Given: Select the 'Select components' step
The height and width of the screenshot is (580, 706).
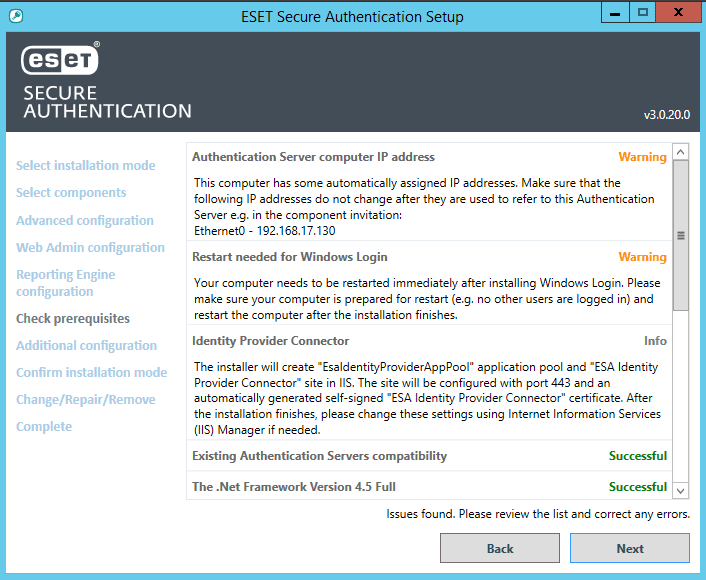Looking at the screenshot, I should click(x=71, y=192).
